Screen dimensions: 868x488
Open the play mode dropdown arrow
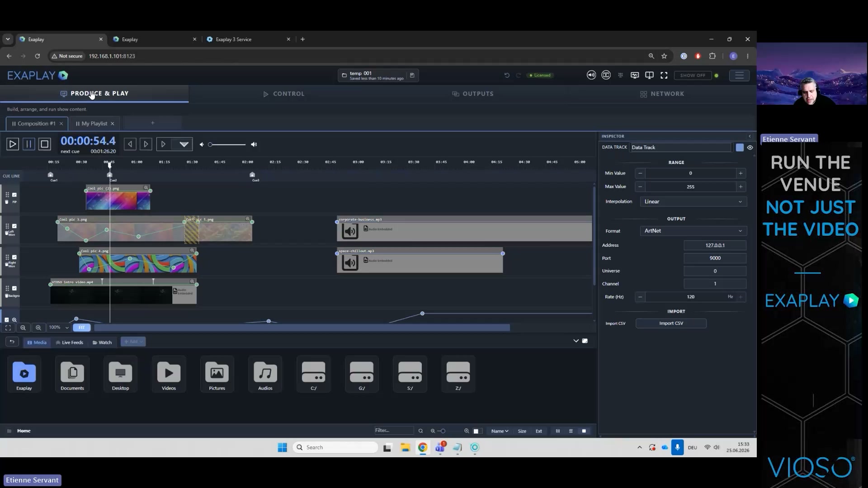pyautogui.click(x=184, y=144)
